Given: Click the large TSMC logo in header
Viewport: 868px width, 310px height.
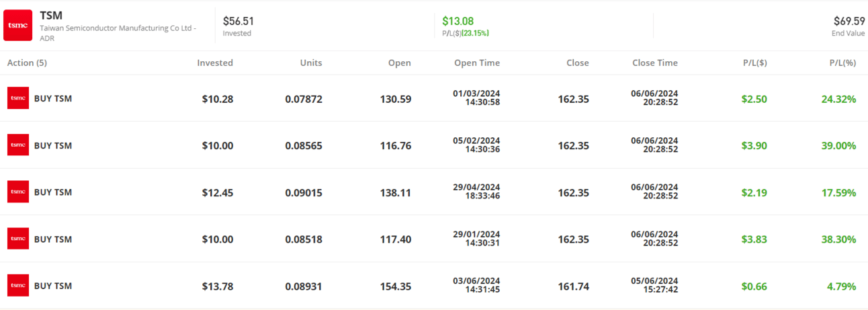Looking at the screenshot, I should pyautogui.click(x=17, y=25).
